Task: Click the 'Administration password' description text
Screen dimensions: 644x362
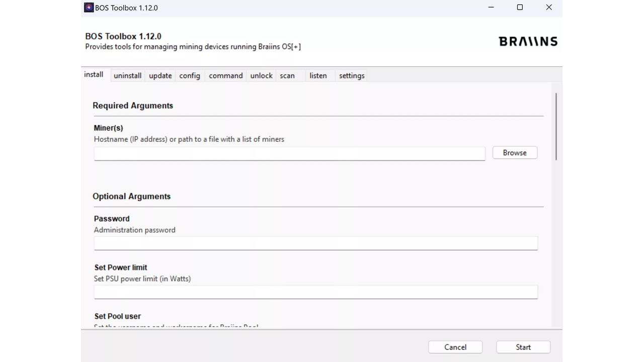Action: (135, 230)
